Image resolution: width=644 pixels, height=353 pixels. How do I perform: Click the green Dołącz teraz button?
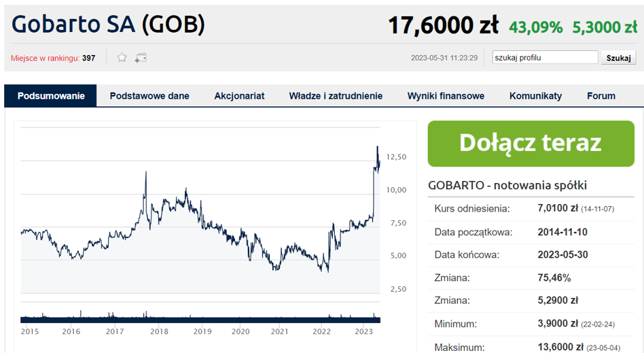pos(531,144)
